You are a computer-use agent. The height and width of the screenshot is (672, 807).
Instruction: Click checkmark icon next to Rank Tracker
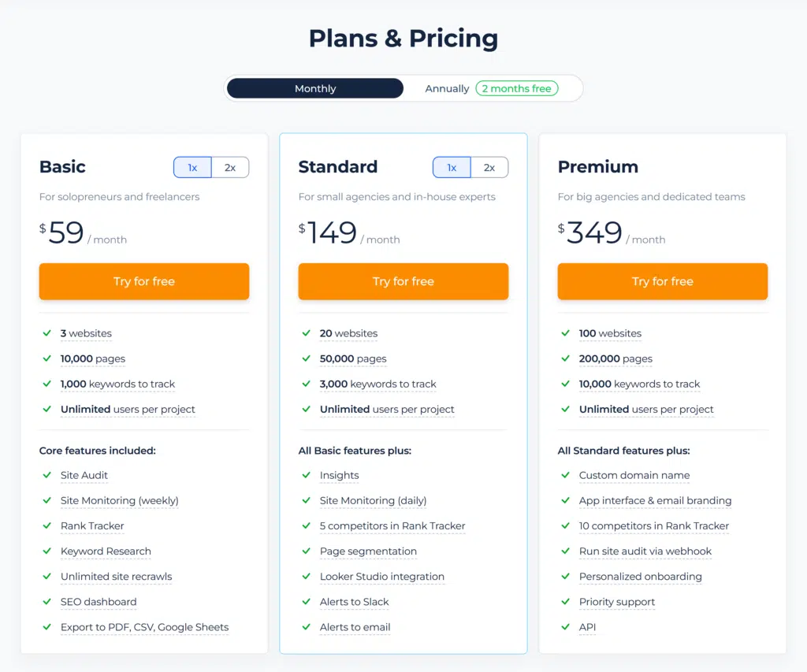coord(47,525)
